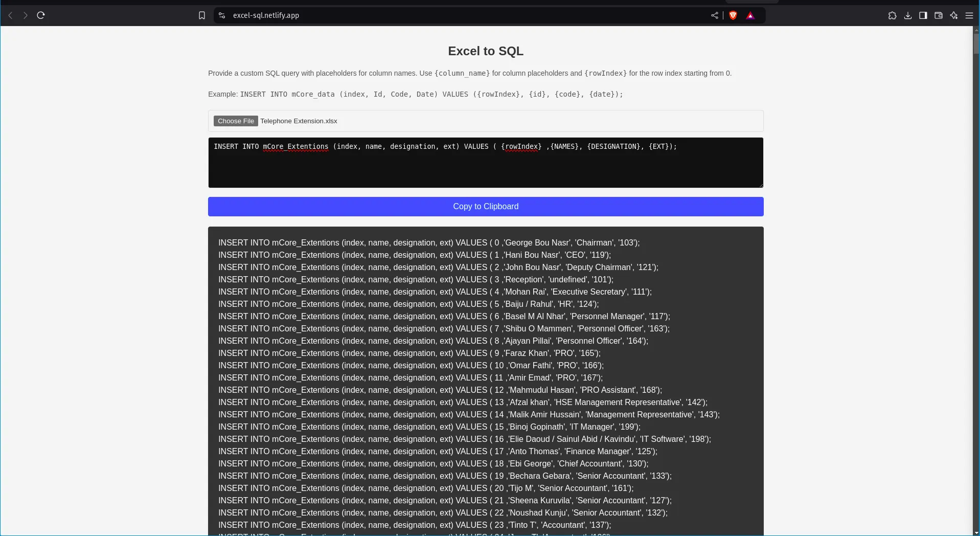980x536 pixels.
Task: Open the browser hamburger main menu
Action: tap(969, 15)
